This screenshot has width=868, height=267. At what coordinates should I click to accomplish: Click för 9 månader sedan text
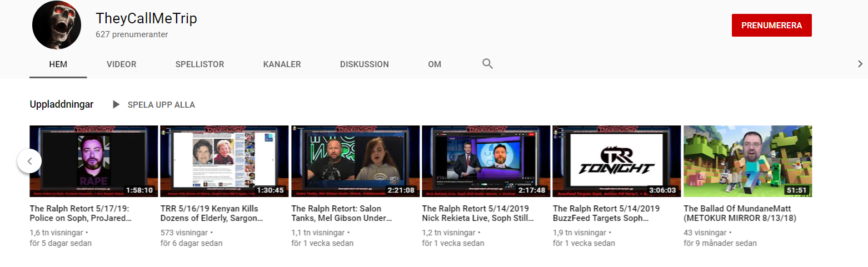pos(720,243)
